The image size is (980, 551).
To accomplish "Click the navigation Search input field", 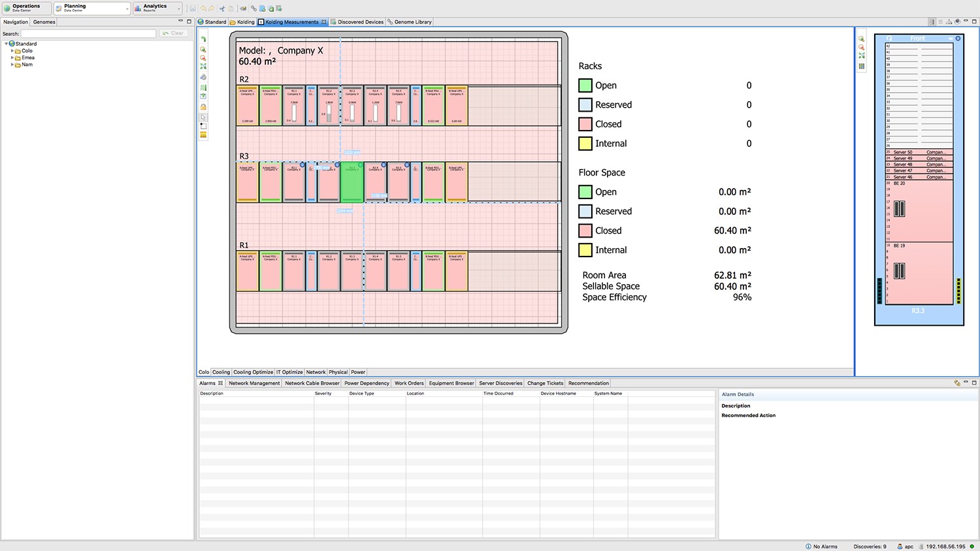I will [x=88, y=33].
